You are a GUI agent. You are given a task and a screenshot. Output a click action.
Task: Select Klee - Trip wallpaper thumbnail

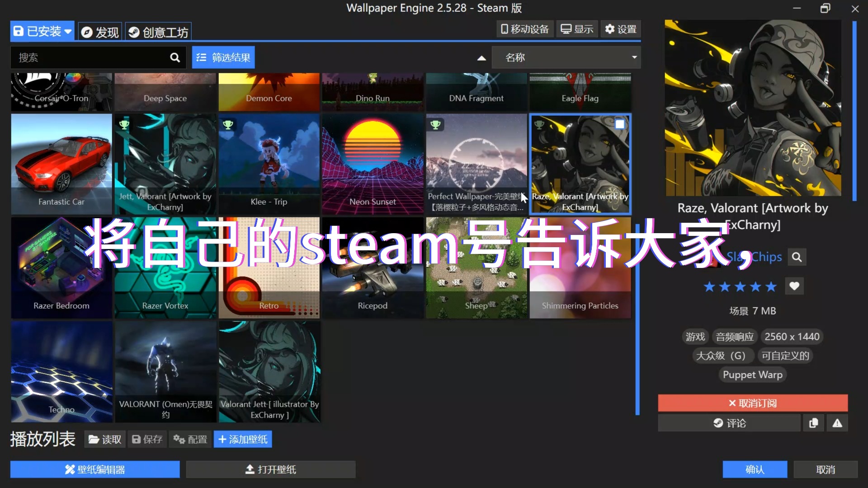pyautogui.click(x=269, y=164)
